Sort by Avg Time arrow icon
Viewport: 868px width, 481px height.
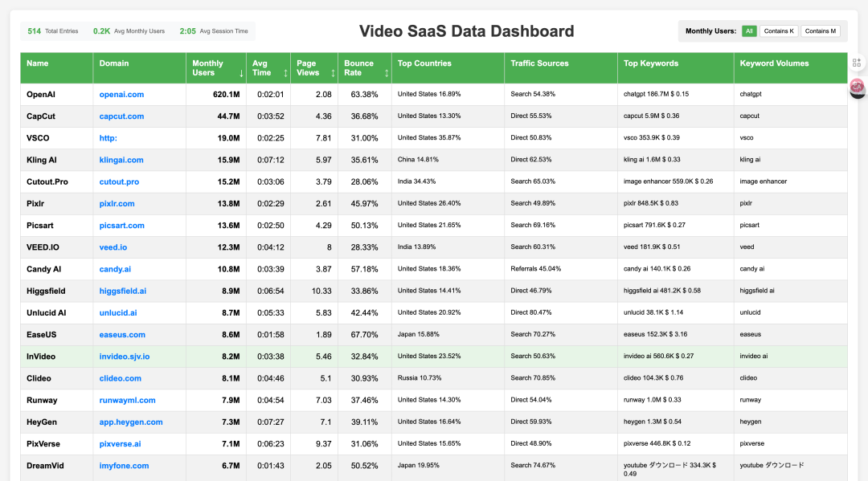[x=285, y=73]
